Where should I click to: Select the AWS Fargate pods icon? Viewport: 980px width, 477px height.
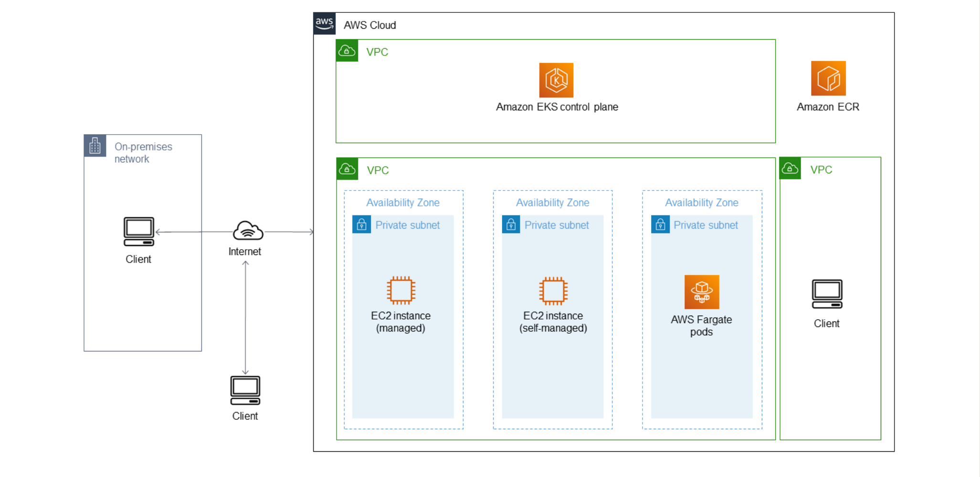(702, 292)
